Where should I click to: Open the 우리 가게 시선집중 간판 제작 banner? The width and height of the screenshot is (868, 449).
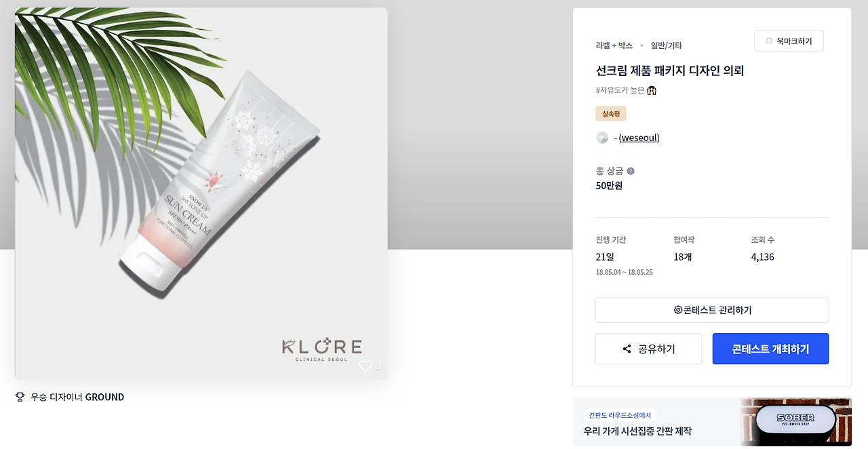point(712,422)
